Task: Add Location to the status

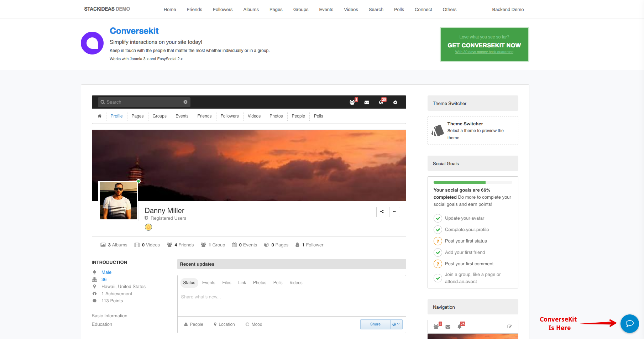Action: 224,324
